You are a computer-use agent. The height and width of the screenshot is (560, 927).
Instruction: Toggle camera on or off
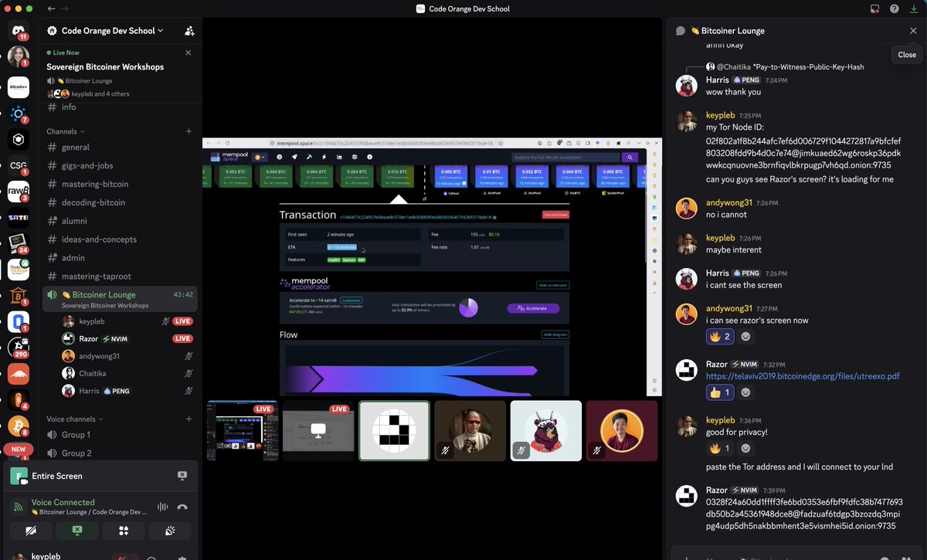click(x=31, y=531)
